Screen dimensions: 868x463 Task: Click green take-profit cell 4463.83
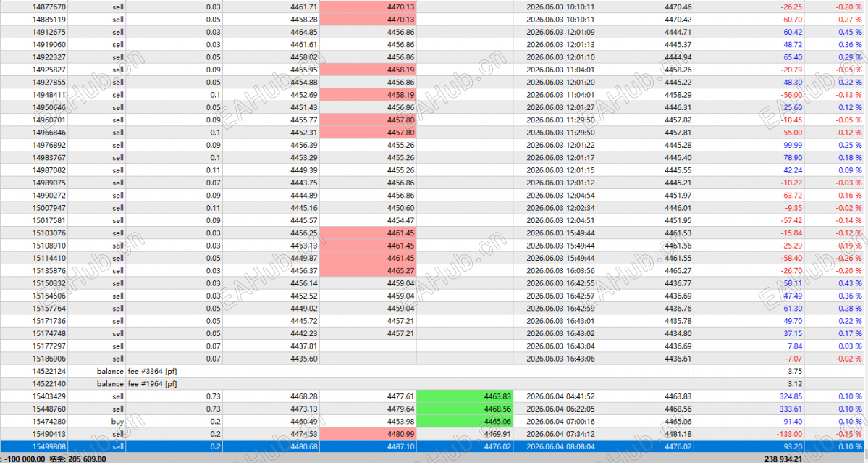click(465, 396)
